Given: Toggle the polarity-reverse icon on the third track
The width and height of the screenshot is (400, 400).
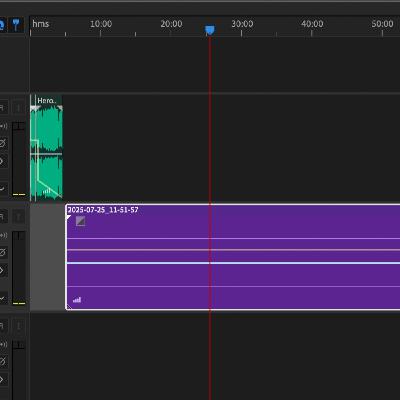Looking at the screenshot, I should pos(2,361).
